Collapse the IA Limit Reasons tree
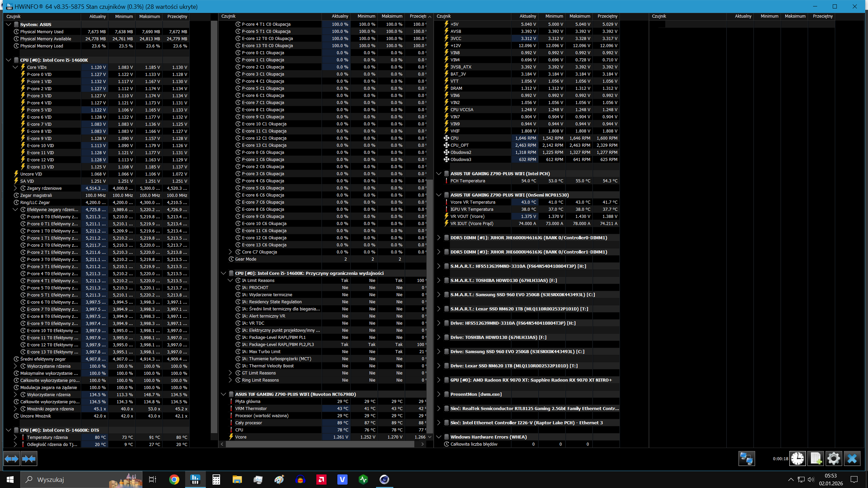The height and width of the screenshot is (488, 868). (x=230, y=280)
